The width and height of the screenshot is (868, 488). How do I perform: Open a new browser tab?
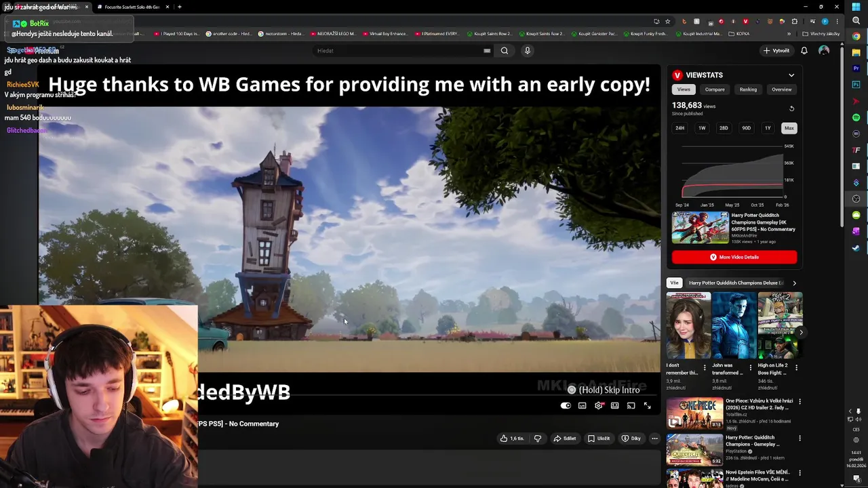point(180,7)
